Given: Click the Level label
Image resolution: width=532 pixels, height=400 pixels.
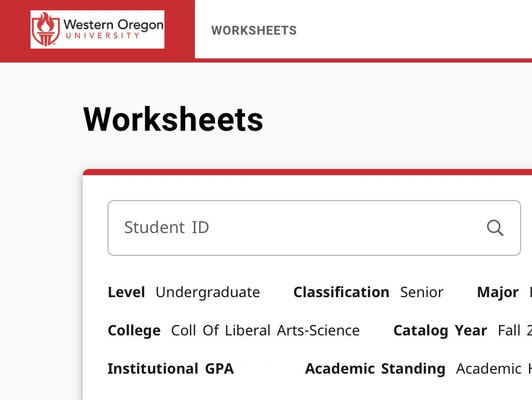Looking at the screenshot, I should pos(126,292).
